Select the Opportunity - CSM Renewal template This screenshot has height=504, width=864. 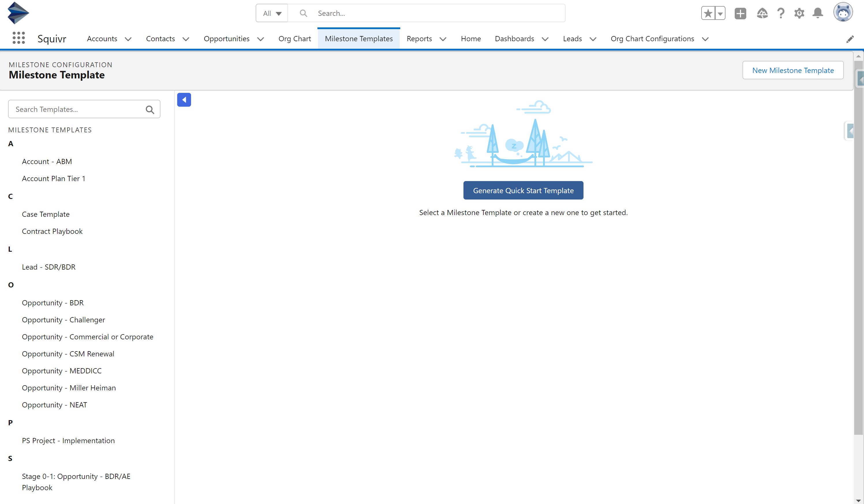pos(68,354)
